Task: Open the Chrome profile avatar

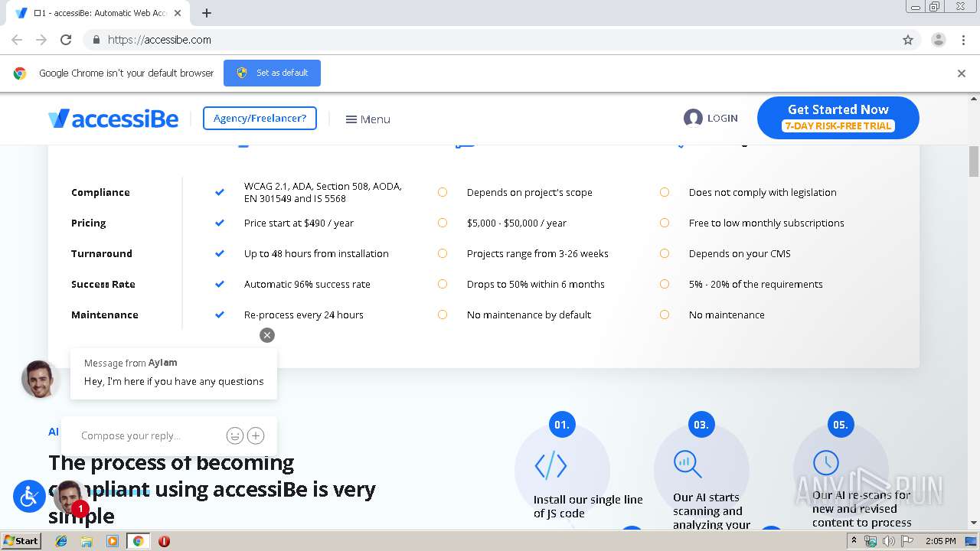Action: click(x=938, y=40)
